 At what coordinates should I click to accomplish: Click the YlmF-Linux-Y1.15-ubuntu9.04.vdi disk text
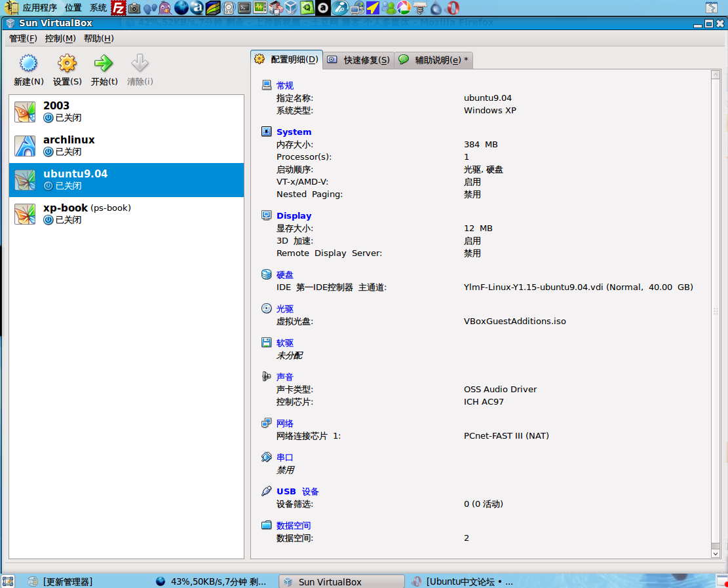(579, 287)
